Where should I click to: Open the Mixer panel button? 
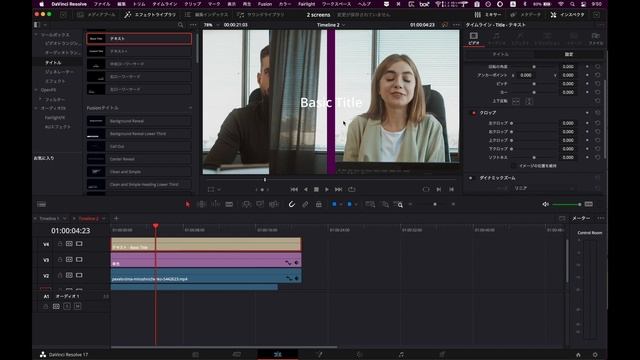tap(488, 15)
